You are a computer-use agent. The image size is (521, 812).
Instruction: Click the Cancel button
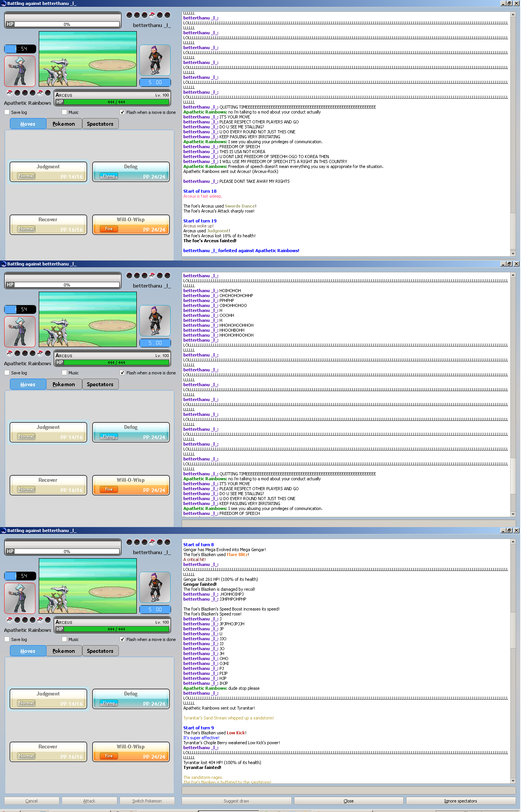point(32,801)
